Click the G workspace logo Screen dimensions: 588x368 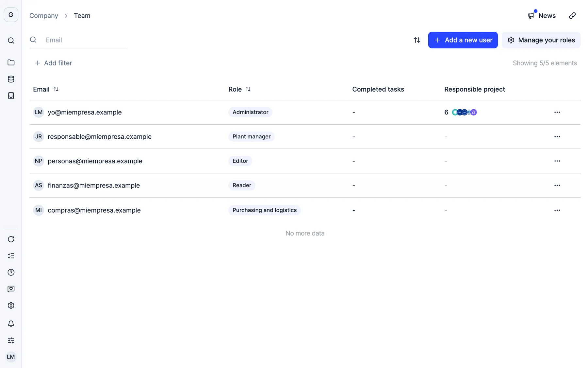(11, 15)
